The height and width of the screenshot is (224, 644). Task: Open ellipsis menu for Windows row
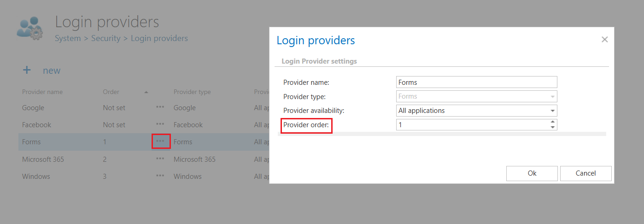point(160,176)
